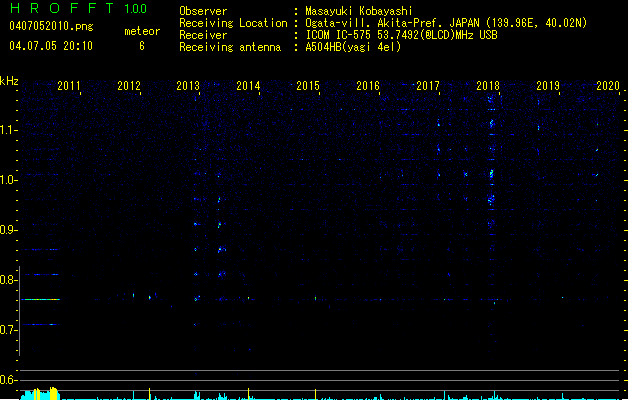Click the 0.8 kHz frequency label
The width and height of the screenshot is (629, 400).
click(x=9, y=280)
